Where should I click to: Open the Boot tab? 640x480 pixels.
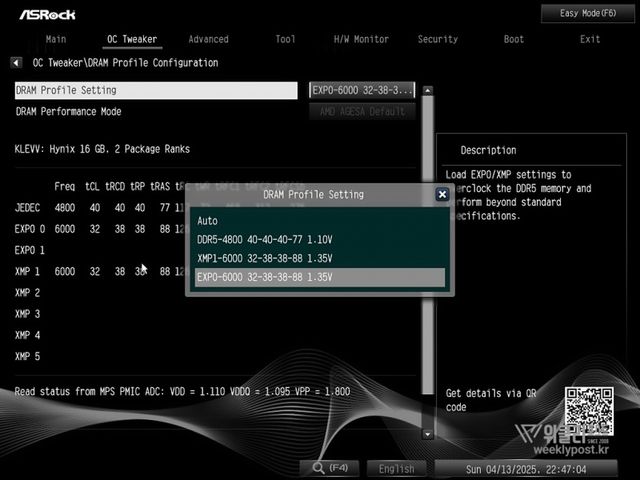click(514, 39)
